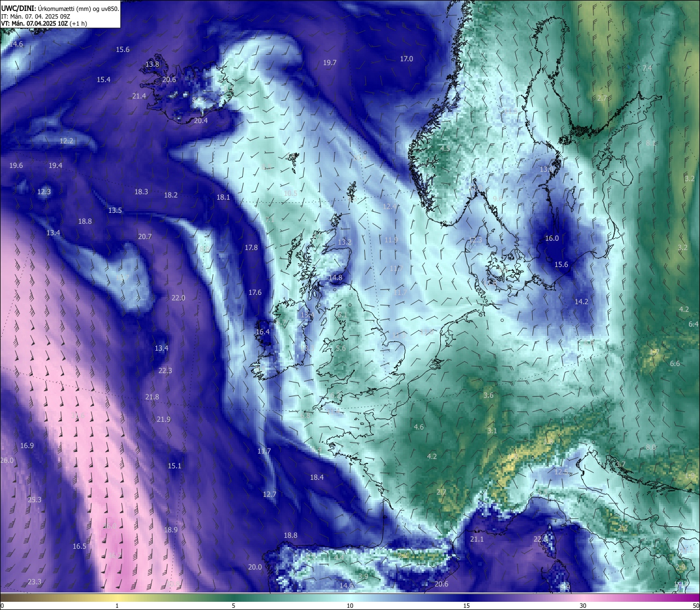Click the 21.8 map value

[x=152, y=397]
